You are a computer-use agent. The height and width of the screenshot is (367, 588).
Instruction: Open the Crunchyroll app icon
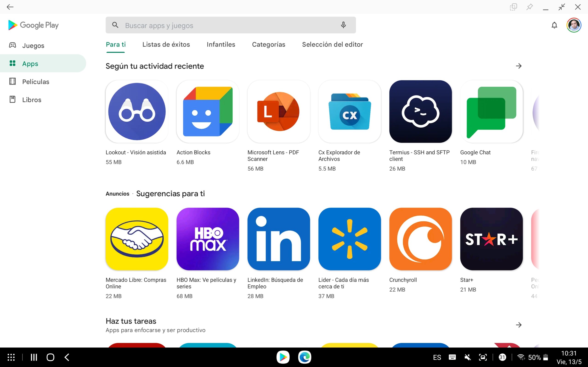(420, 239)
